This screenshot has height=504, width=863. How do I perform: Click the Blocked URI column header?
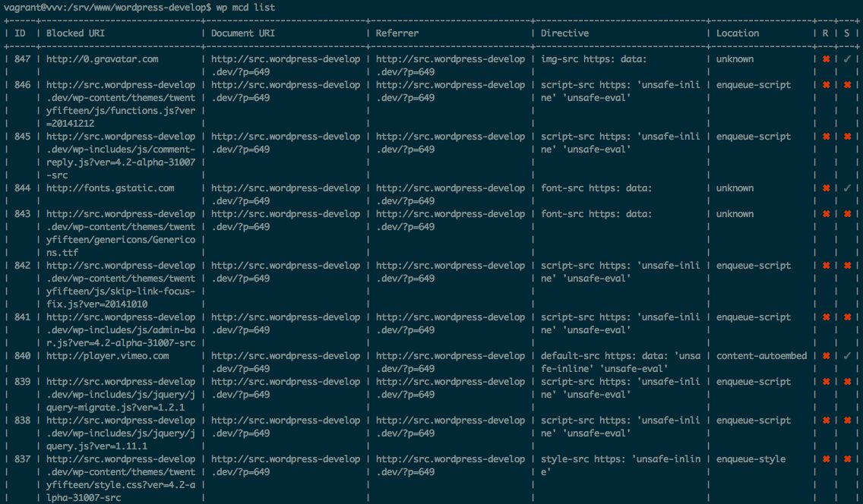[x=75, y=33]
